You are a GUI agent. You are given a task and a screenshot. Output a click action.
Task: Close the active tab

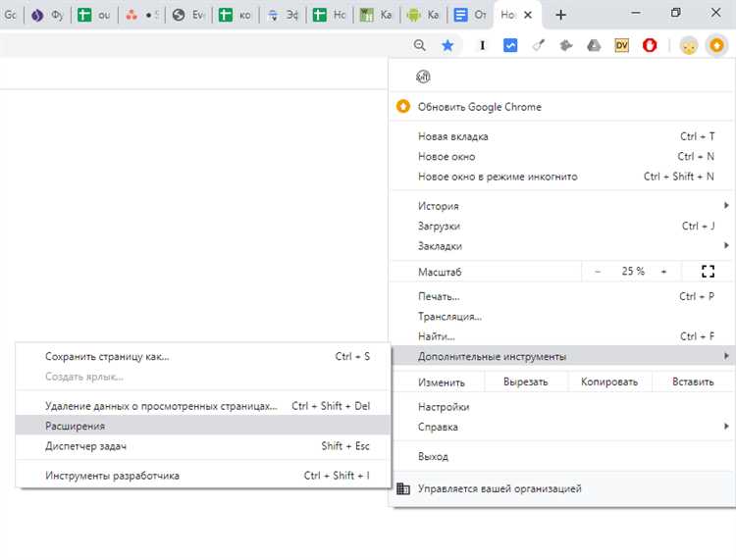point(528,15)
